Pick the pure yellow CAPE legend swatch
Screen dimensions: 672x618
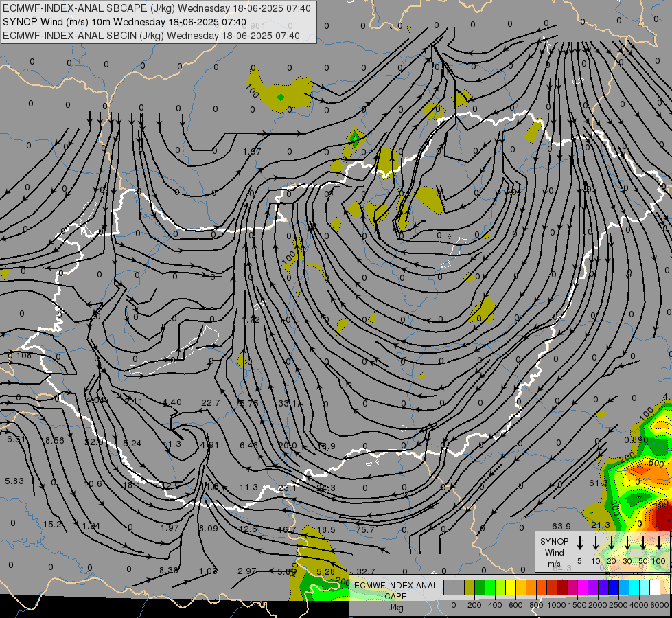[511, 588]
